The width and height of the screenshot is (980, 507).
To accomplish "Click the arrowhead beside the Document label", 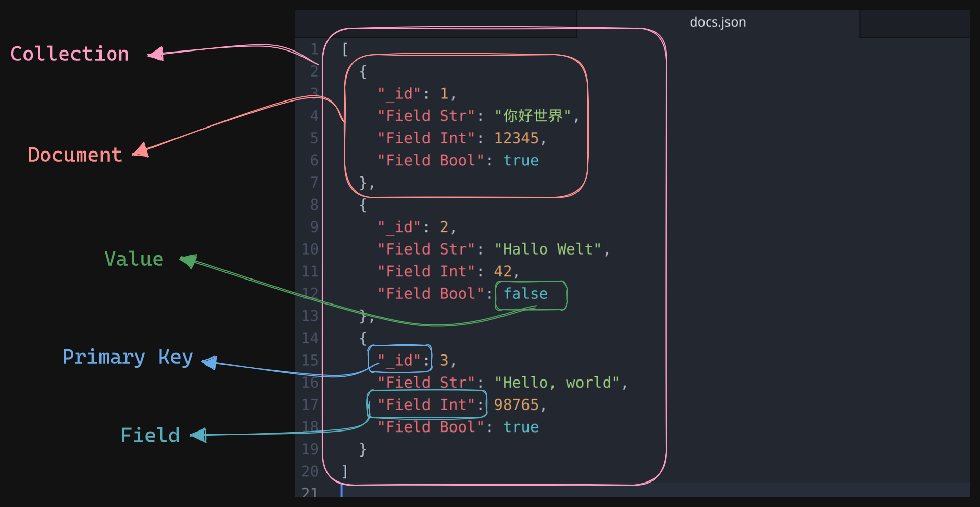I will [x=141, y=150].
